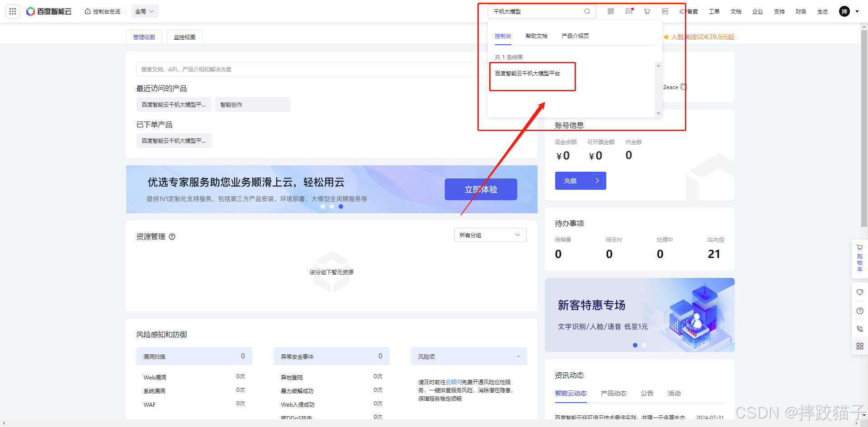
Task: Click the 待续费 count 0
Action: point(558,254)
